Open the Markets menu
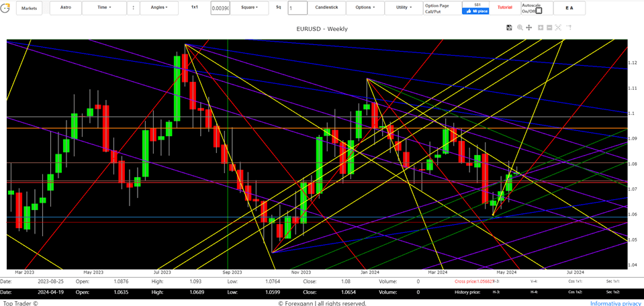Screen dimensions: 644x306 [x=30, y=8]
